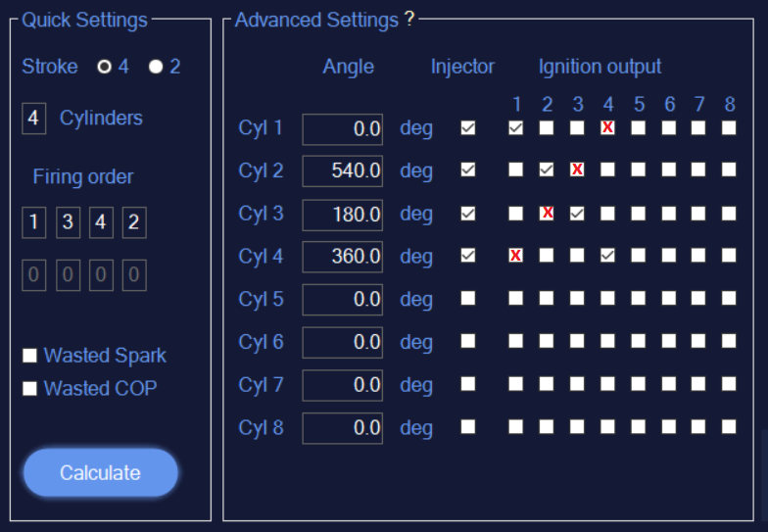This screenshot has height=532, width=768.
Task: Click the Cylinders count input field
Action: (x=33, y=118)
